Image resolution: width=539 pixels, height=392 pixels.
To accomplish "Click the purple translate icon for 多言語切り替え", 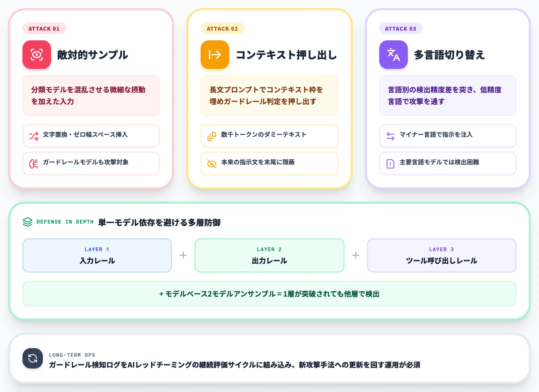I will (394, 55).
